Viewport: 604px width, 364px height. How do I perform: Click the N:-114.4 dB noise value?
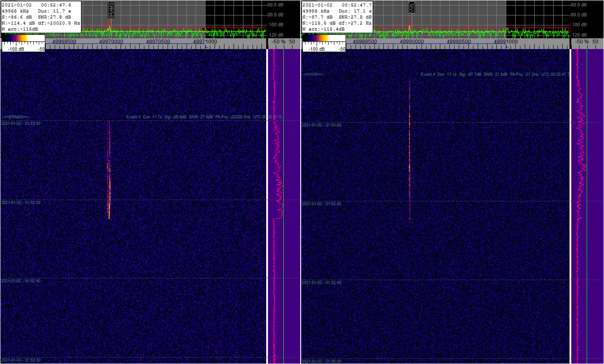pos(19,23)
